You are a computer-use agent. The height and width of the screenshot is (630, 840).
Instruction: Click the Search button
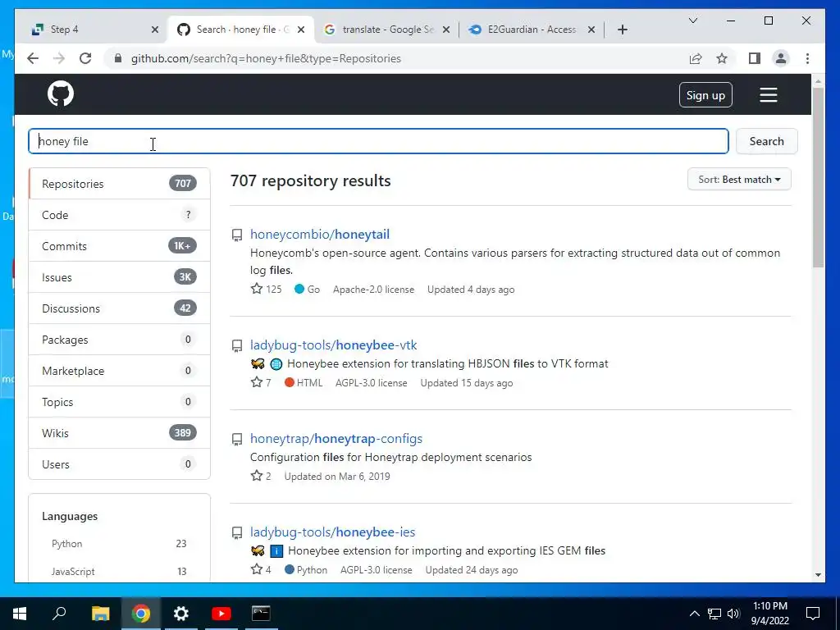(767, 141)
